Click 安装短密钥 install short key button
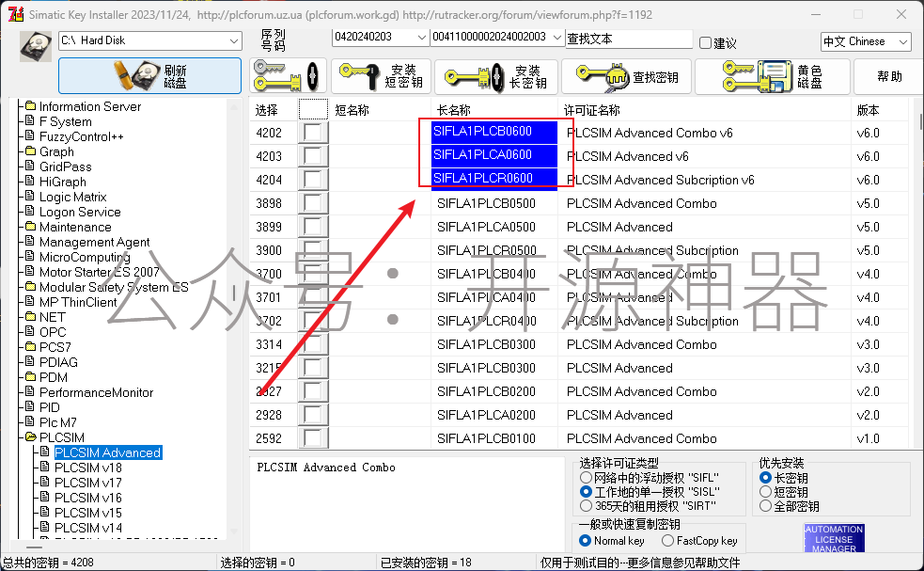 click(x=382, y=76)
